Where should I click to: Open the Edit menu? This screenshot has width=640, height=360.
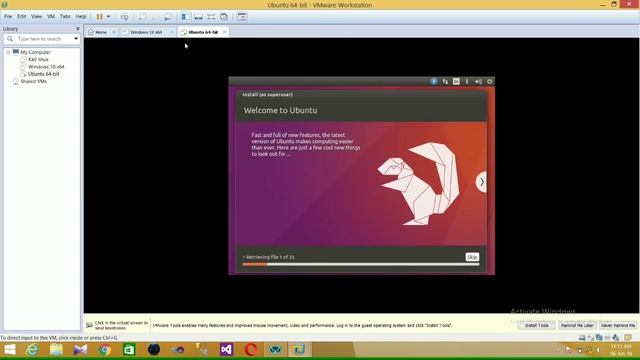tap(22, 17)
